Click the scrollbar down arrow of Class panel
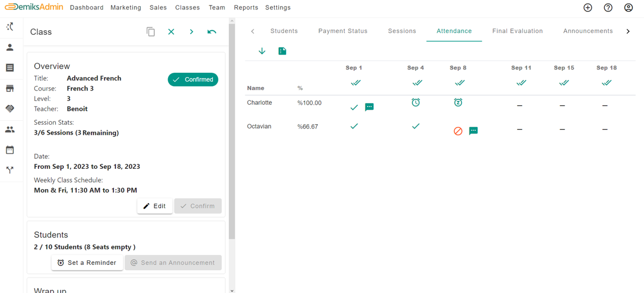Image resolution: width=644 pixels, height=293 pixels. pyautogui.click(x=232, y=290)
